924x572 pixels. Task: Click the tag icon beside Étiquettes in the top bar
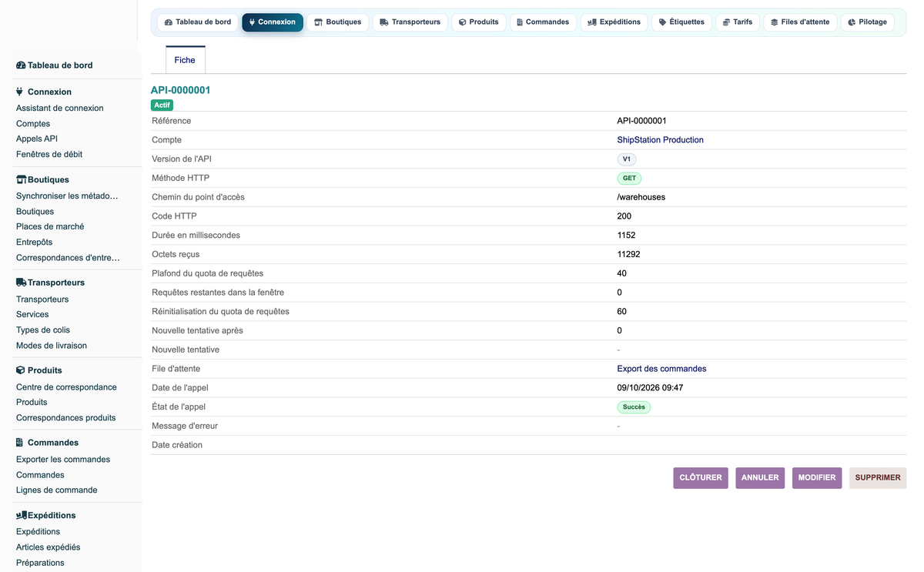tap(663, 22)
